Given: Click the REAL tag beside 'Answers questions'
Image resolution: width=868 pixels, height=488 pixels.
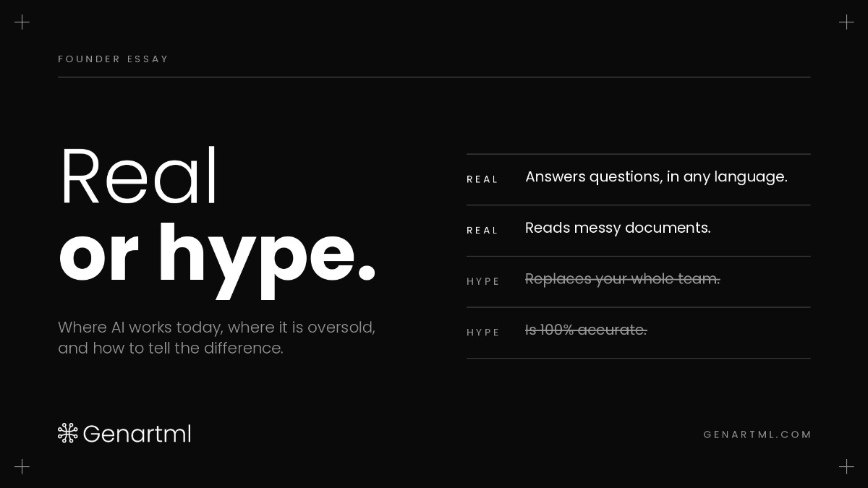Looking at the screenshot, I should pyautogui.click(x=482, y=179).
